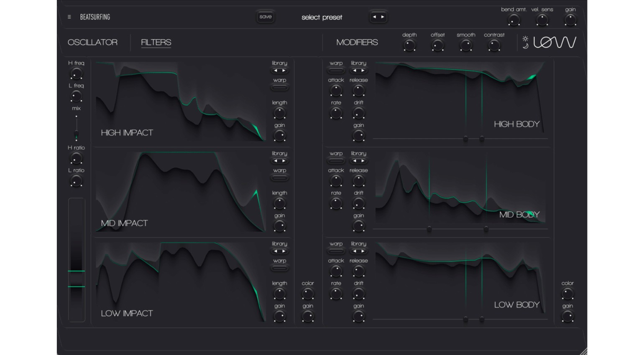This screenshot has width=644, height=355.
Task: Click the modifiers contrast knob
Action: [494, 46]
